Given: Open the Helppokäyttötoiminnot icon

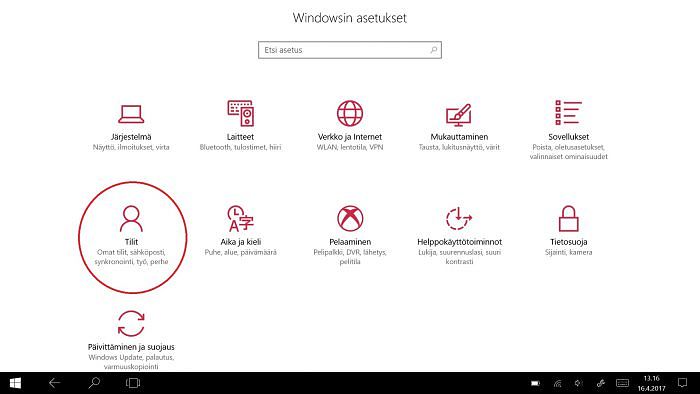Looking at the screenshot, I should point(459,218).
